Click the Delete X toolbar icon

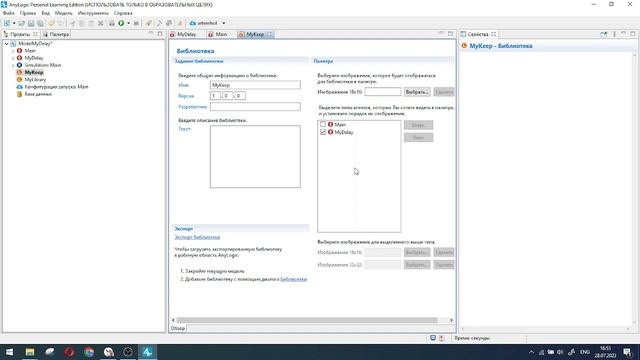coord(100,23)
